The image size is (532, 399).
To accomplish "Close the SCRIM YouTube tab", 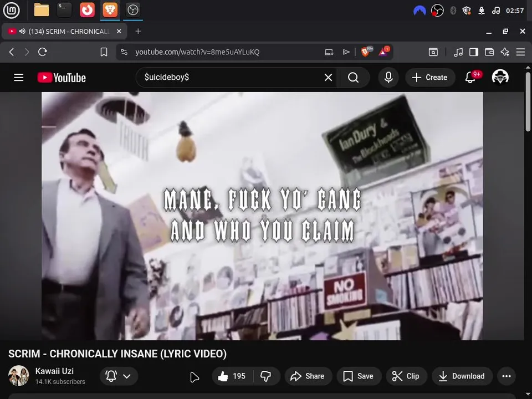I will (x=119, y=31).
